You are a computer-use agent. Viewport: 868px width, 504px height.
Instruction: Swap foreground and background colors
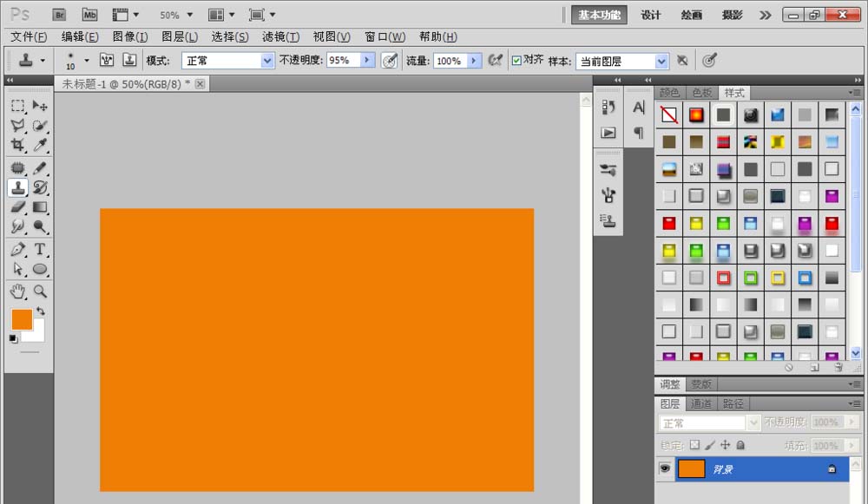pos(40,311)
